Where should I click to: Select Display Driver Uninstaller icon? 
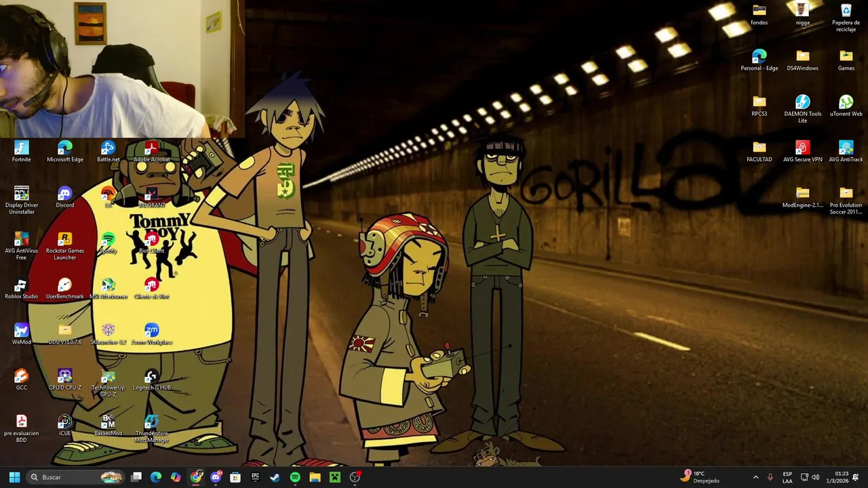22,200
